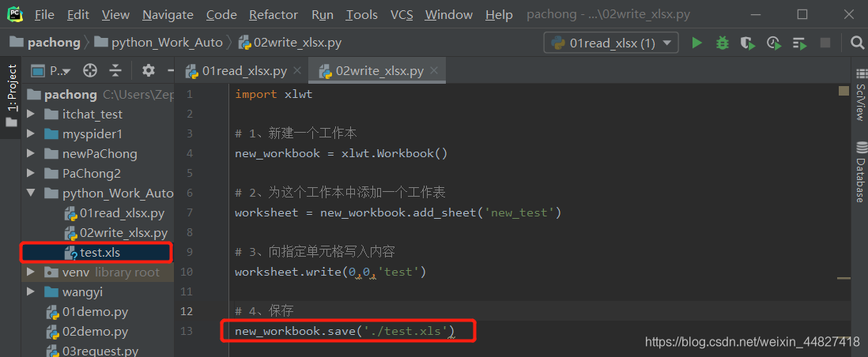Click PyCharm application logo icon

pos(15,14)
